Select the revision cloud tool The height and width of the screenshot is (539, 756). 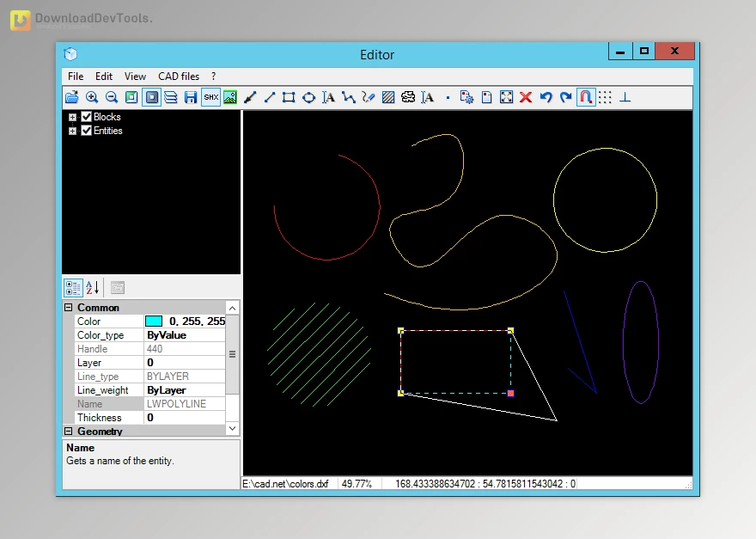tap(408, 97)
